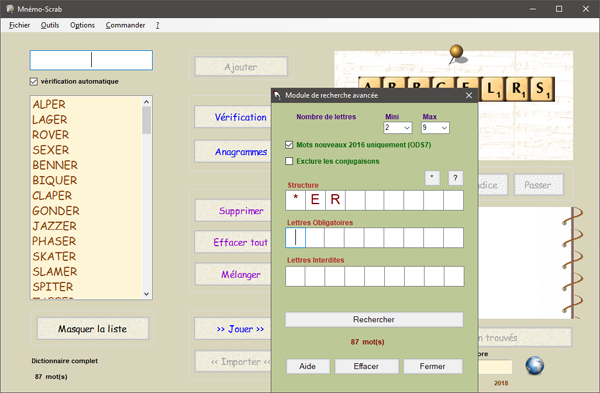Open the ? help menu
The height and width of the screenshot is (393, 600).
click(158, 25)
